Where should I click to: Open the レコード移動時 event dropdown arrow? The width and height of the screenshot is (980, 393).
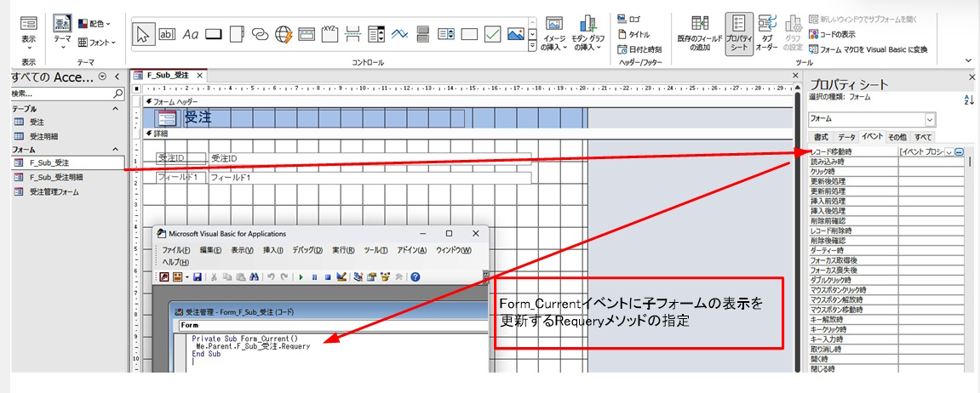948,151
